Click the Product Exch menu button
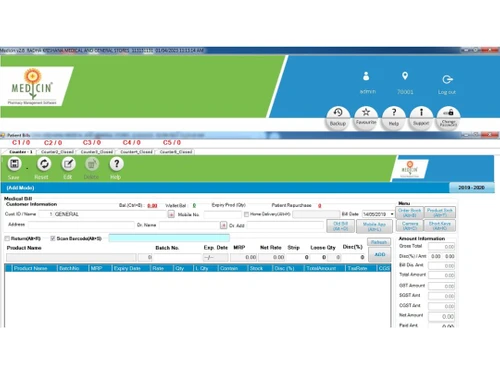The width and height of the screenshot is (500, 375). [x=440, y=213]
